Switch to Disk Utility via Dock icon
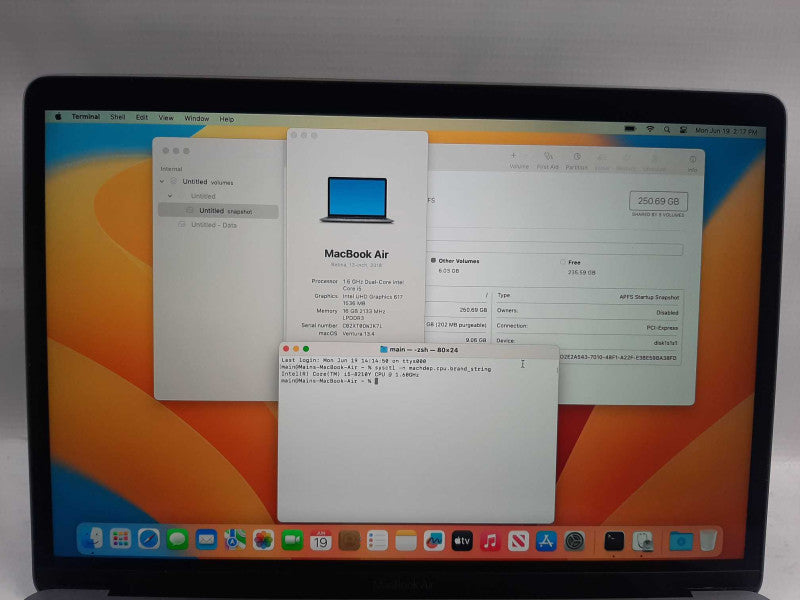The height and width of the screenshot is (600, 800). pyautogui.click(x=643, y=541)
